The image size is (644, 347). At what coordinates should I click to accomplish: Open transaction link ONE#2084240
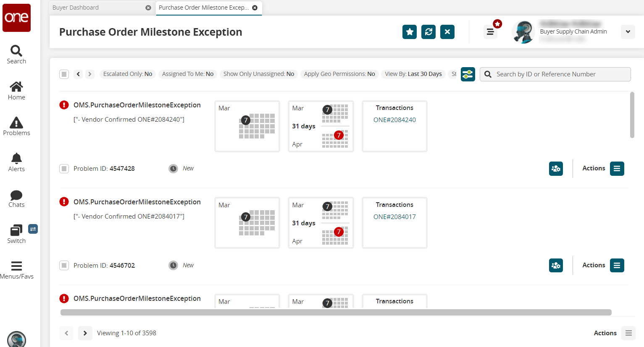tap(394, 120)
